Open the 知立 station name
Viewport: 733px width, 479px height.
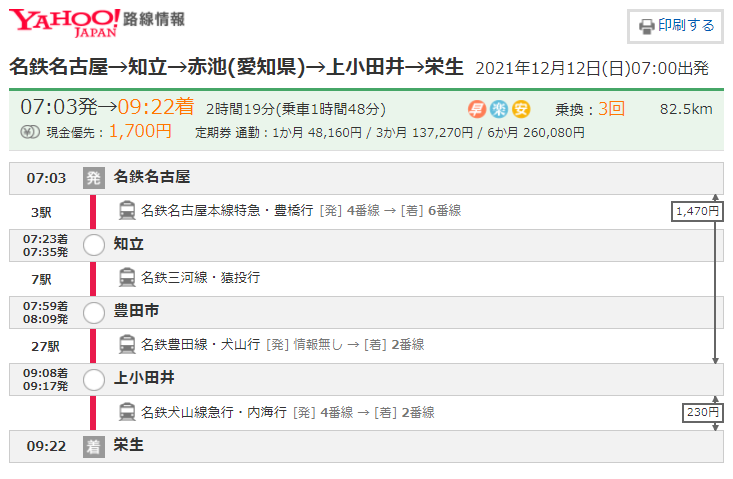pyautogui.click(x=129, y=244)
